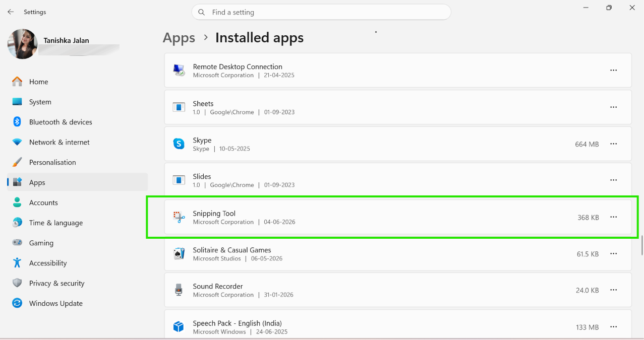Click the Slides app name
644x340 pixels.
pos(202,176)
